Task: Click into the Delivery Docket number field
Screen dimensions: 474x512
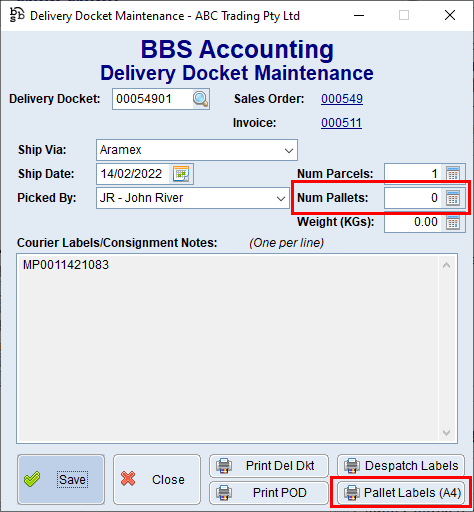Action: [x=153, y=99]
